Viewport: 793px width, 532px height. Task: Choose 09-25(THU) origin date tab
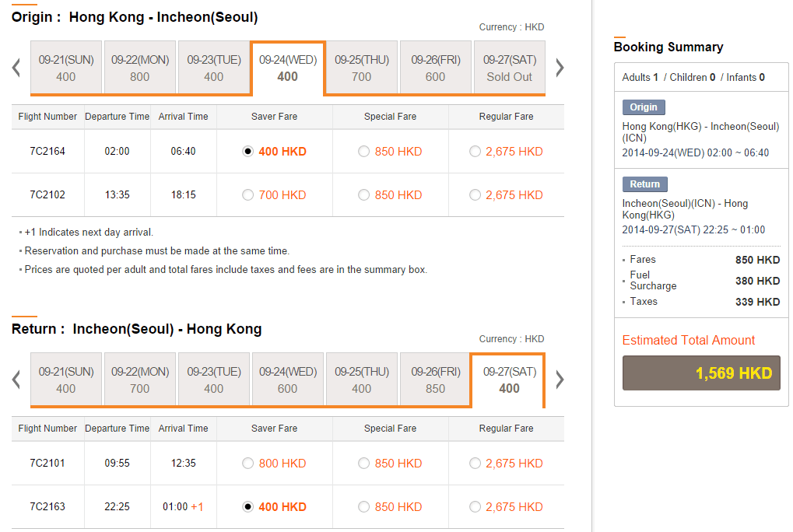[x=362, y=68]
